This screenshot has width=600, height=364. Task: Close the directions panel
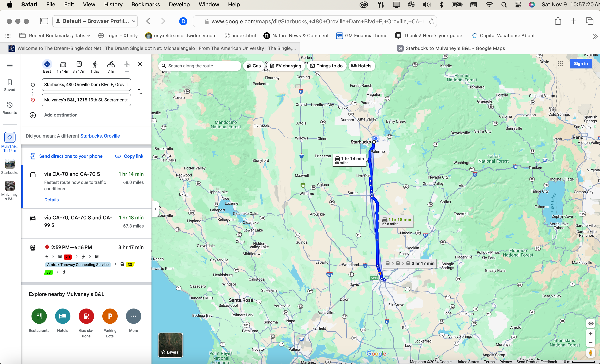(x=140, y=64)
